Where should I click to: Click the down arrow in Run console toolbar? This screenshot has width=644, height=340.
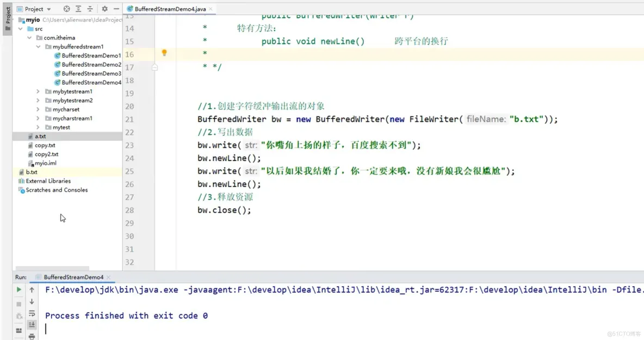tap(32, 301)
